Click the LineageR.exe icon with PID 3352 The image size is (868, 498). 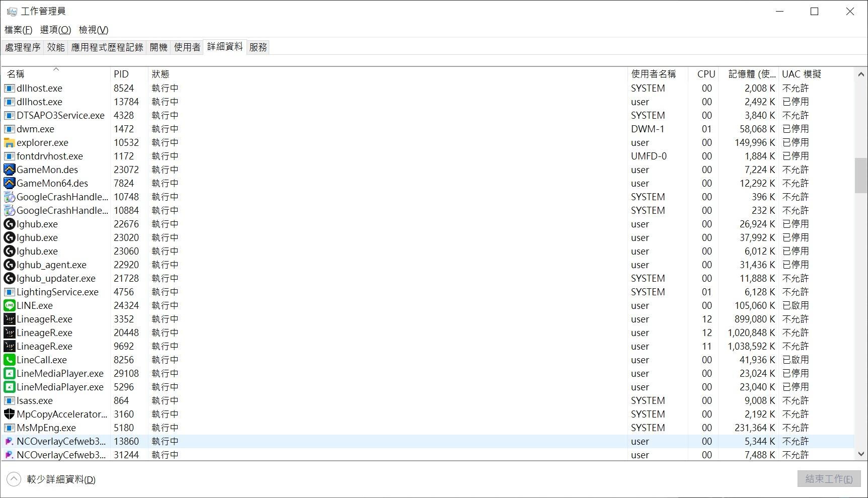9,319
